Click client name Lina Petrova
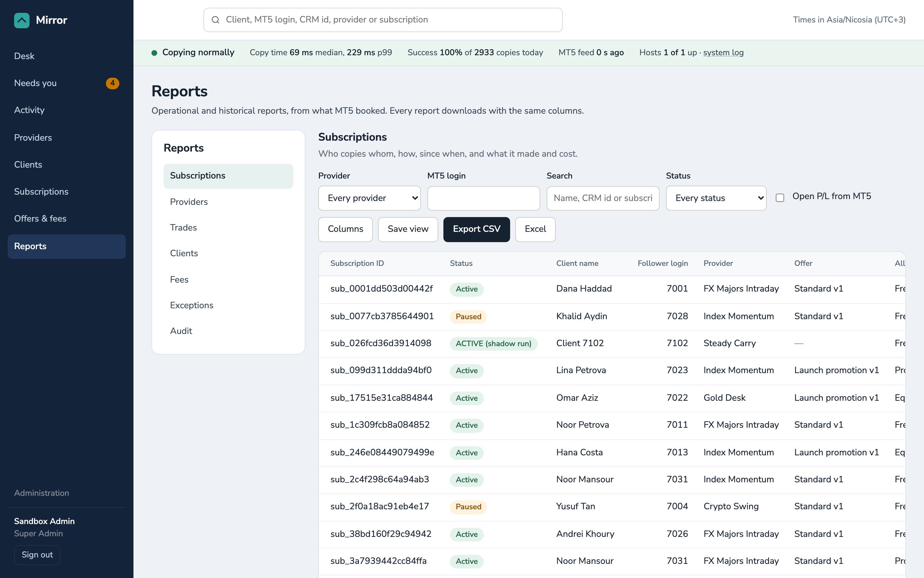The image size is (924, 578). [581, 371]
